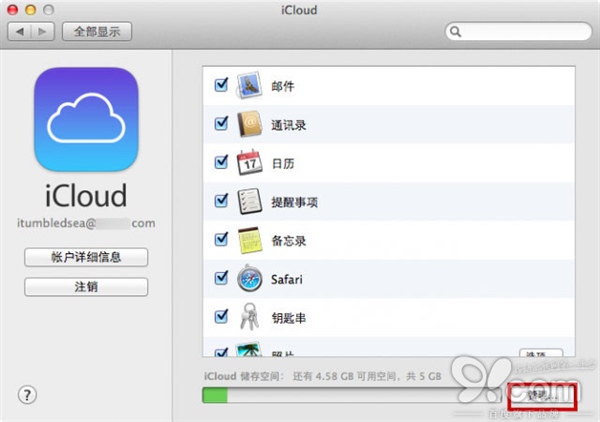This screenshot has height=422, width=600.
Task: Click the Keychain (钥匙串) keys icon
Action: point(248,317)
